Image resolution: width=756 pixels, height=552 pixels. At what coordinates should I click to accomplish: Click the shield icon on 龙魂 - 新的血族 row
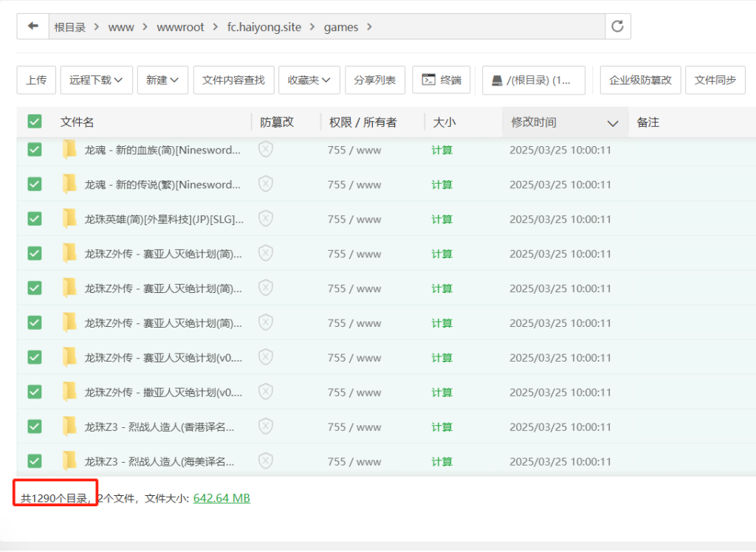click(265, 150)
